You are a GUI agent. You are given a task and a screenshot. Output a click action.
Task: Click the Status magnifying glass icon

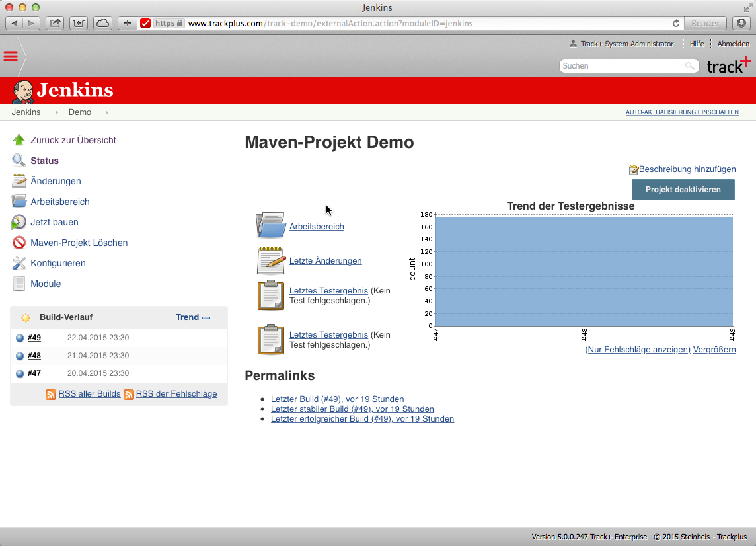(19, 160)
